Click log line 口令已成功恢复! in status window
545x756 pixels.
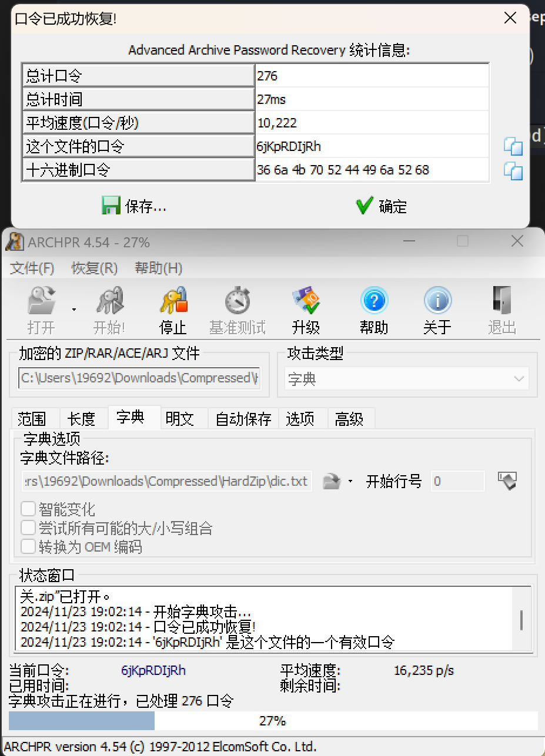coord(138,627)
